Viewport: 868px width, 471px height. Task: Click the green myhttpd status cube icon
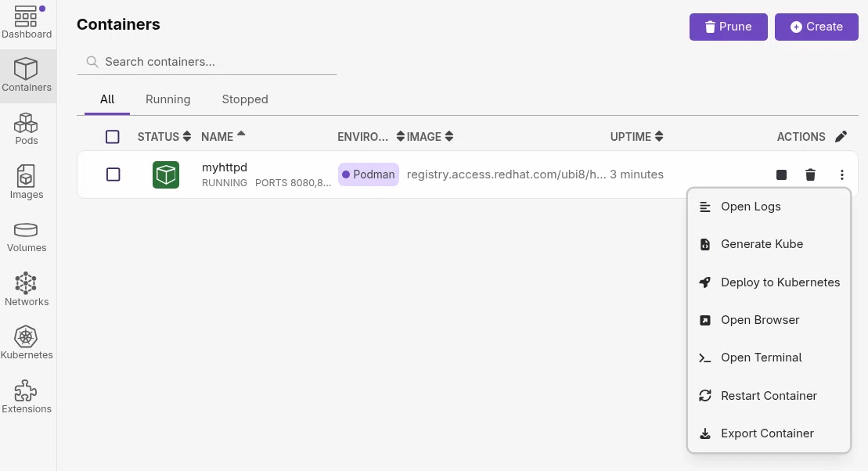click(x=165, y=175)
